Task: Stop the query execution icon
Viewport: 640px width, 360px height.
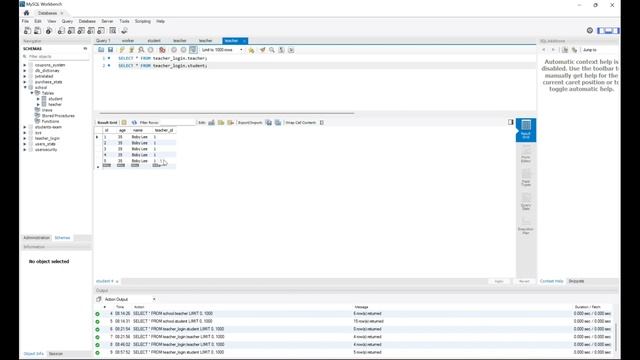Action: [x=151, y=50]
